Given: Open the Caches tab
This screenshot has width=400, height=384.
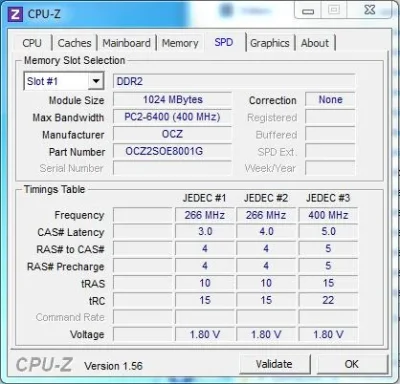Looking at the screenshot, I should click(x=74, y=43).
